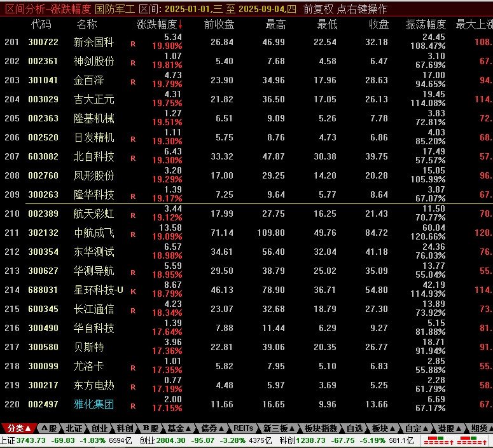Screen dimensions: 493x448
Task: Select stock code 688031
Action: (43, 290)
